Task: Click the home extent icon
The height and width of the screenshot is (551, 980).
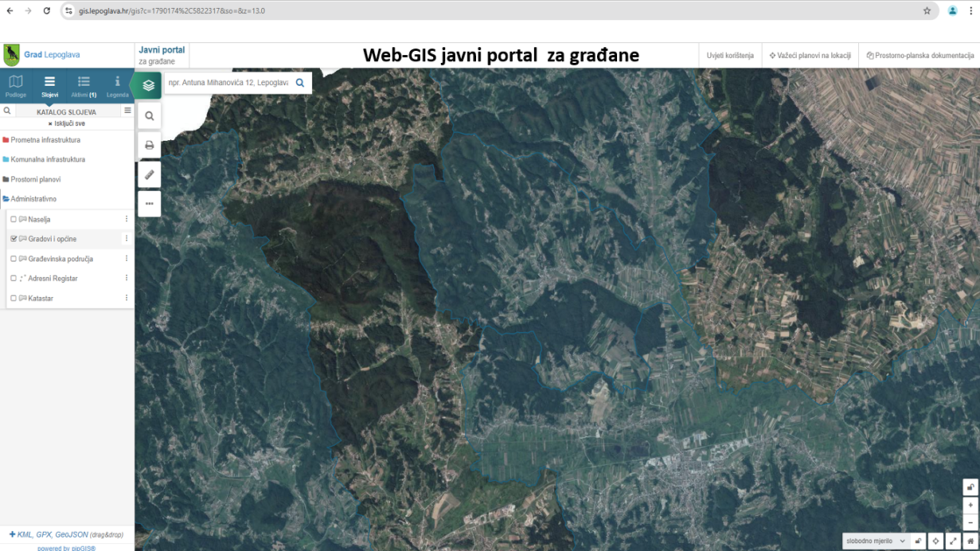Action: click(970, 541)
